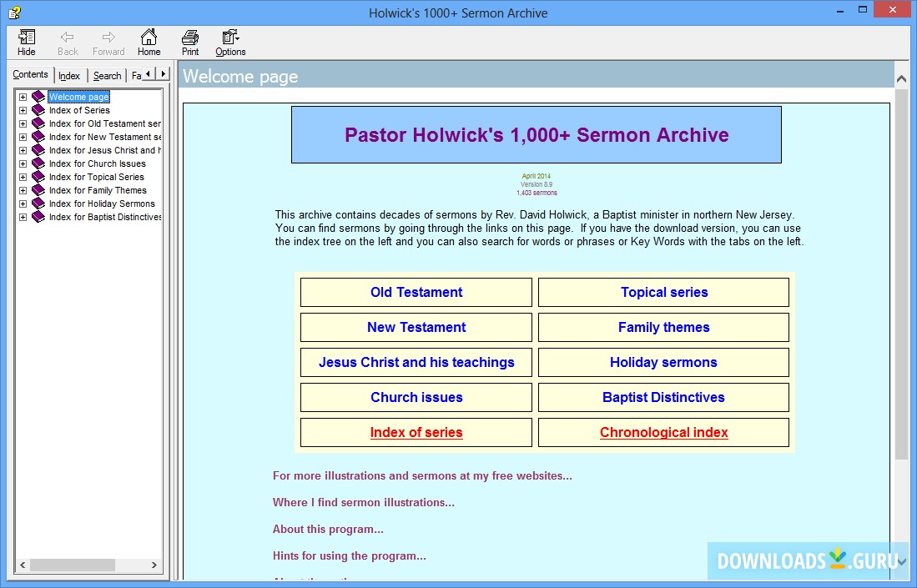Switch to the Index tab
Image resolution: width=917 pixels, height=588 pixels.
pos(70,75)
